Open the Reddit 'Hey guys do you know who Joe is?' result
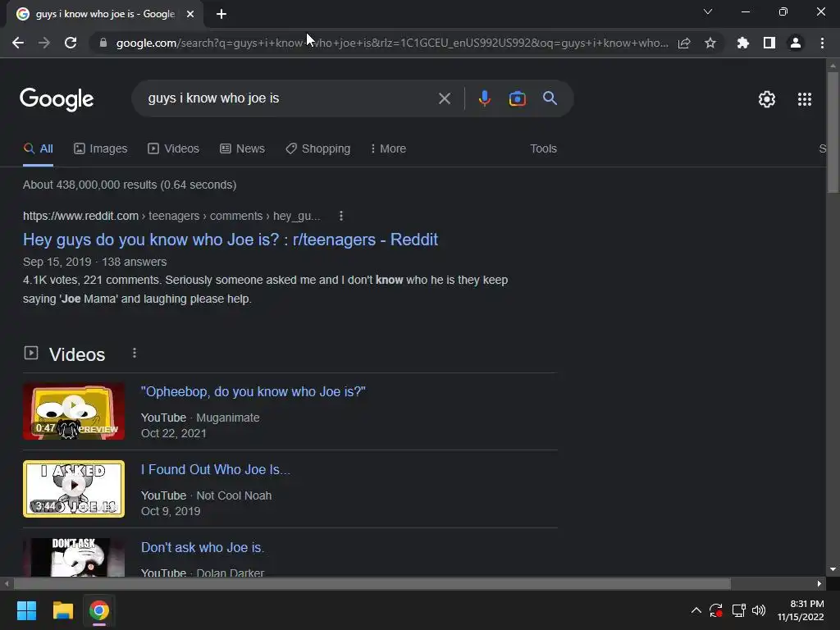The height and width of the screenshot is (630, 840). (231, 240)
